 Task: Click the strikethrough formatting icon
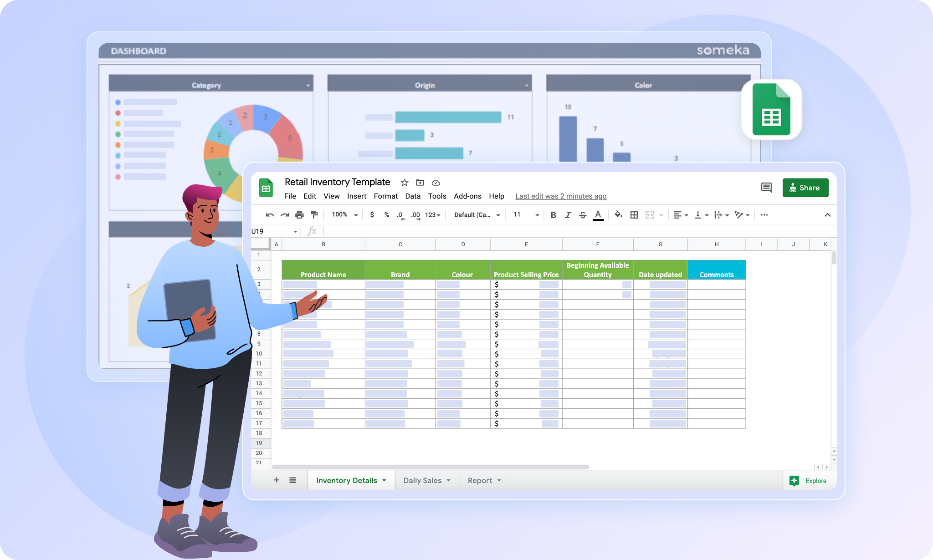pyautogui.click(x=583, y=215)
